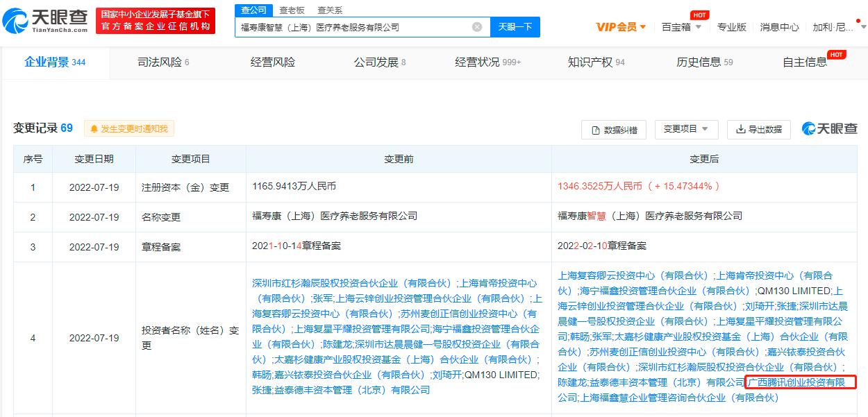Switch to the 查老板 search tab

click(292, 10)
